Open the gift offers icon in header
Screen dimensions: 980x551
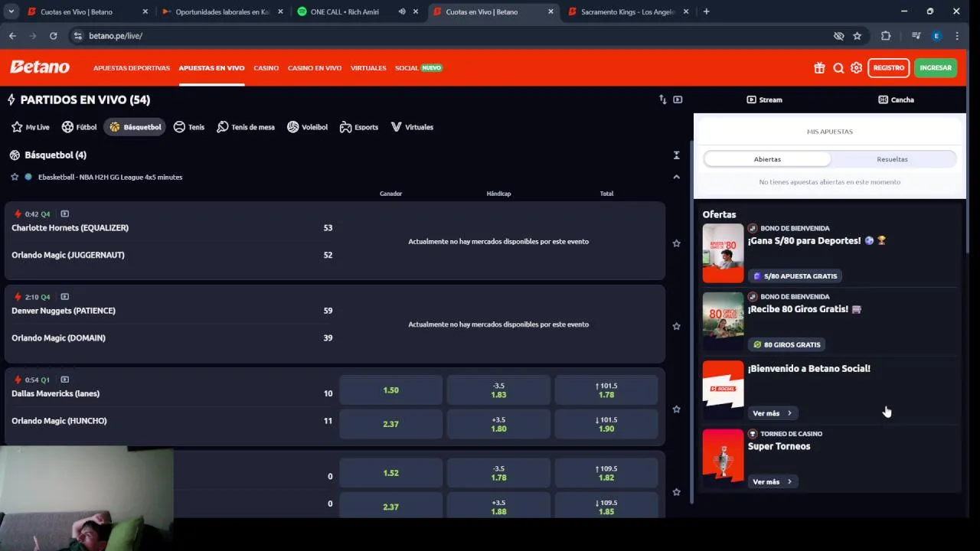[x=819, y=68]
